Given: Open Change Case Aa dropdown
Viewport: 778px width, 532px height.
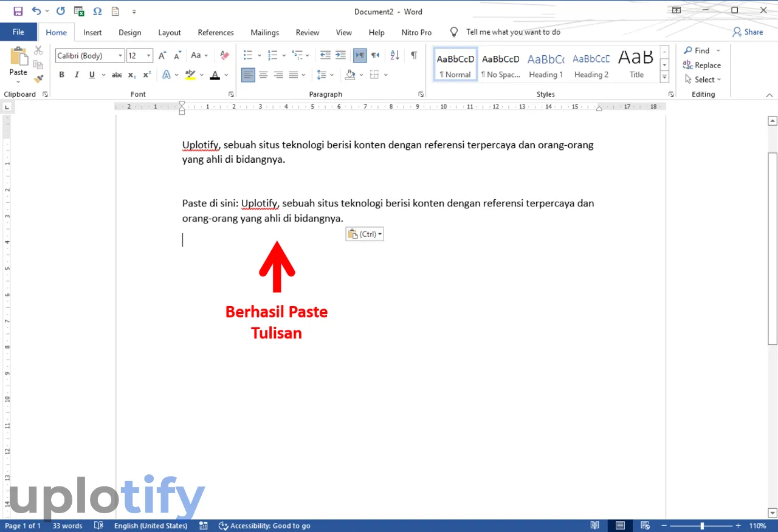Looking at the screenshot, I should 199,55.
